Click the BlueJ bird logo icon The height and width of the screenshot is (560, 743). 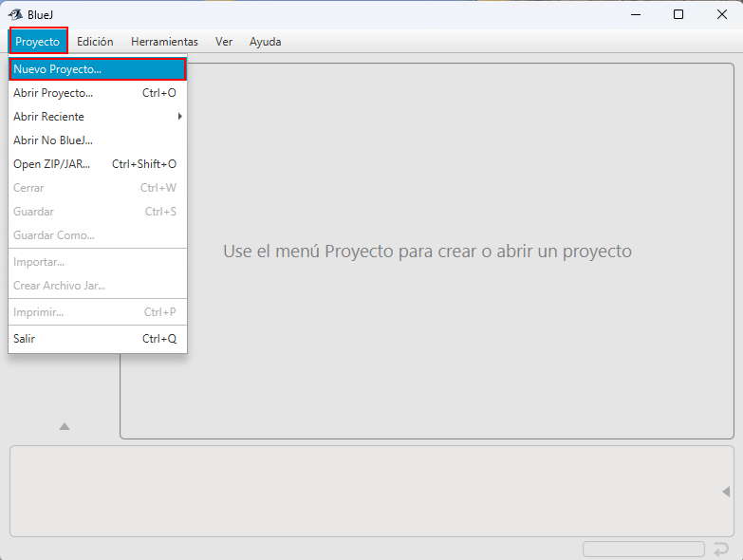click(x=15, y=14)
